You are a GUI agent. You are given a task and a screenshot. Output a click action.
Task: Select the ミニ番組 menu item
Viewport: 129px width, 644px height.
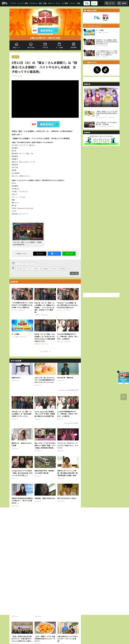[x=65, y=3]
